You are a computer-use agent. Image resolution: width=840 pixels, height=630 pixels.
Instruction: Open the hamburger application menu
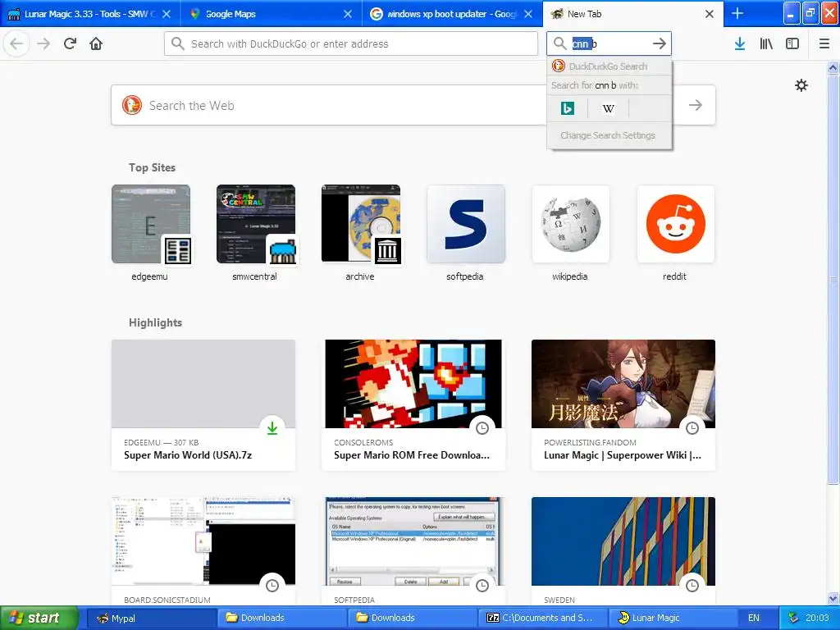pos(824,43)
